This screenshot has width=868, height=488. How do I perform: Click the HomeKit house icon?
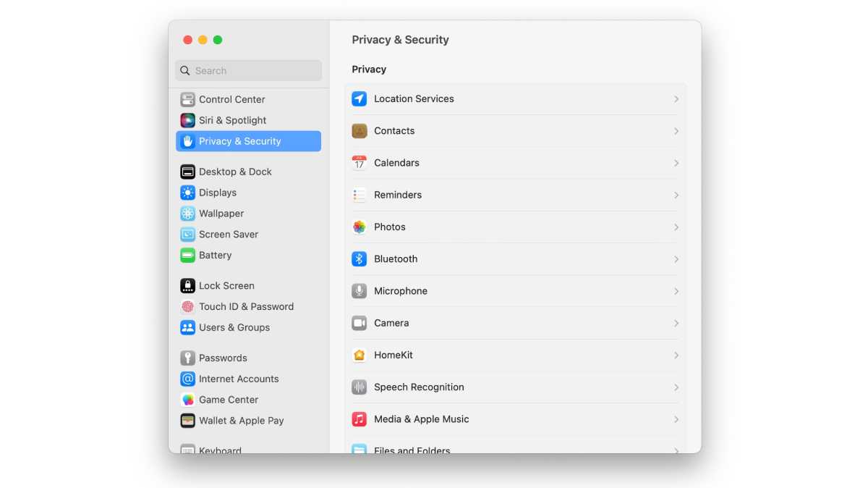point(359,356)
